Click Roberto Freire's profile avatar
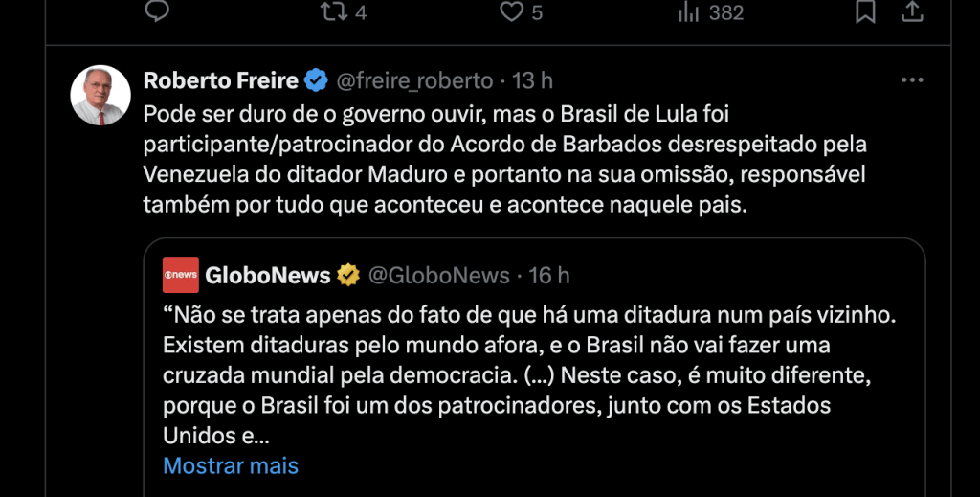980x497 pixels. pos(100,95)
